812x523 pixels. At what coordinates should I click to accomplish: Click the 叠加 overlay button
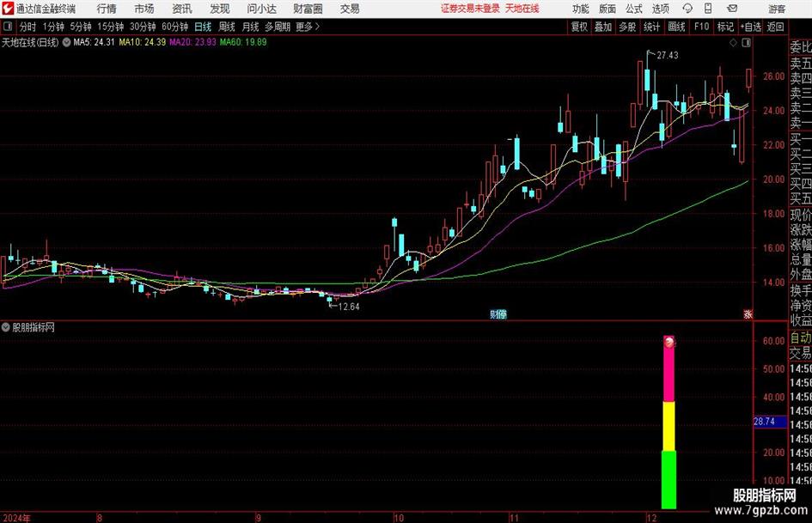(x=603, y=27)
